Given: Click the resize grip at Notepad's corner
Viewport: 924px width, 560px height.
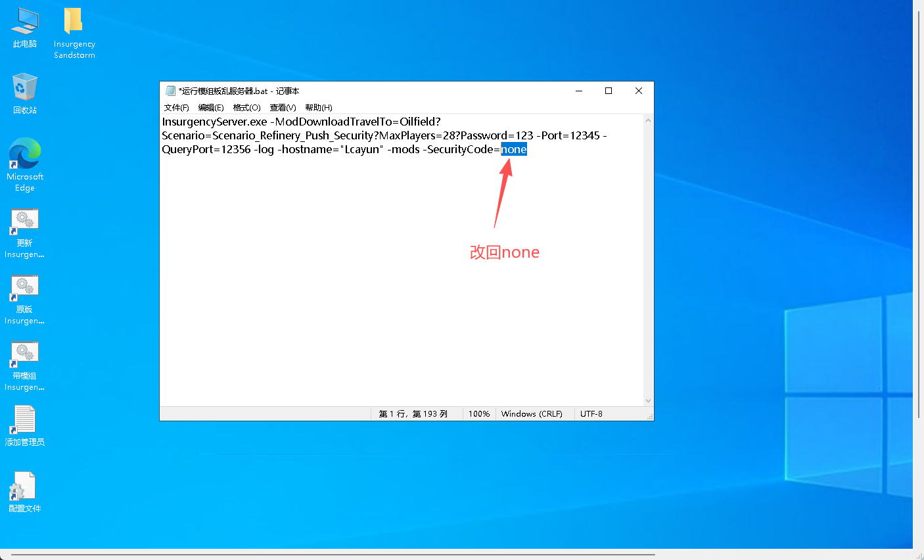Looking at the screenshot, I should (x=649, y=416).
